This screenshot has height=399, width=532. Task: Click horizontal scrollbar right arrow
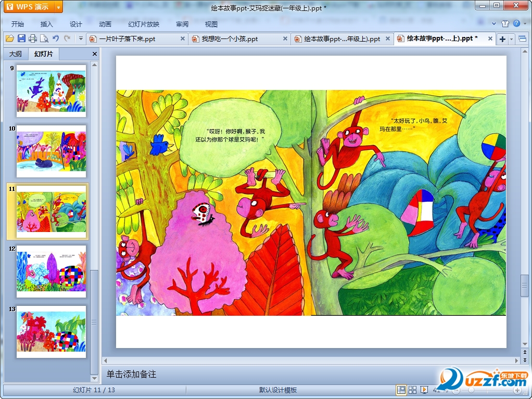point(517,361)
